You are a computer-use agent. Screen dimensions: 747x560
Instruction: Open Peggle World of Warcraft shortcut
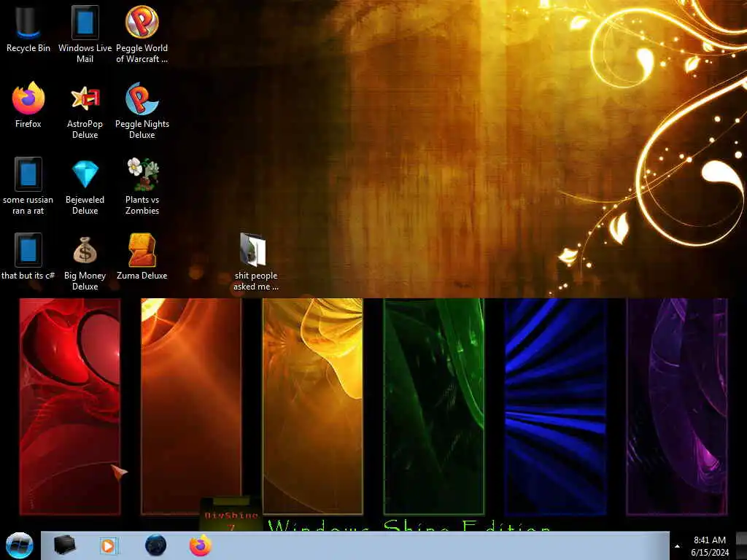[142, 34]
